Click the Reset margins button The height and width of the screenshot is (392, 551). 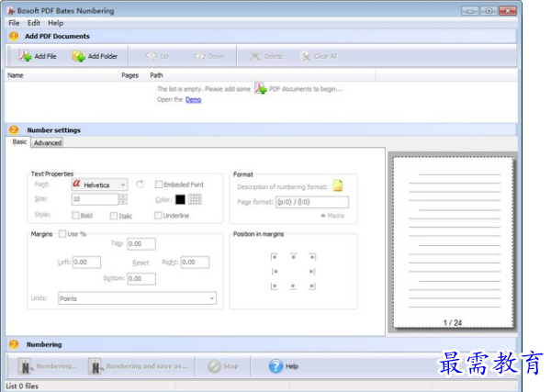pos(141,263)
